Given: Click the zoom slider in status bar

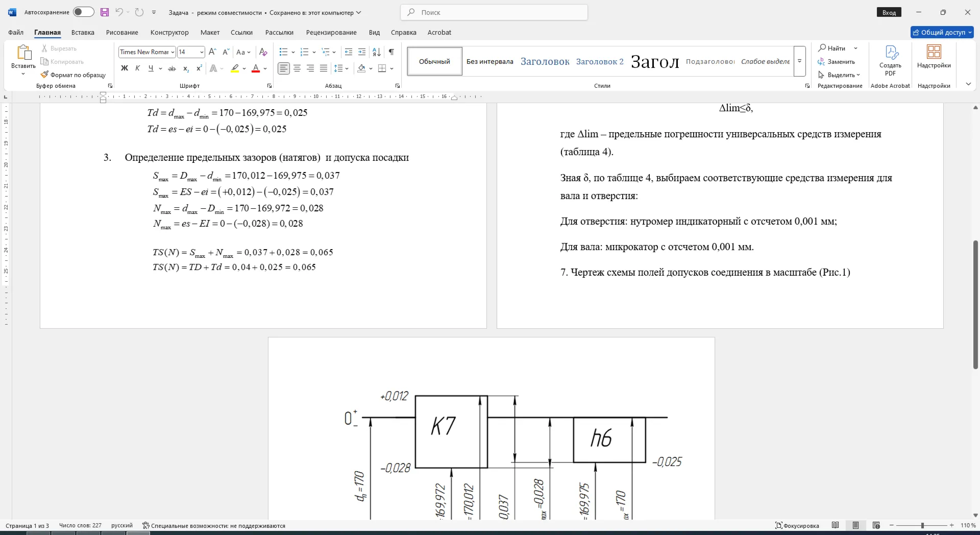Looking at the screenshot, I should [x=922, y=525].
